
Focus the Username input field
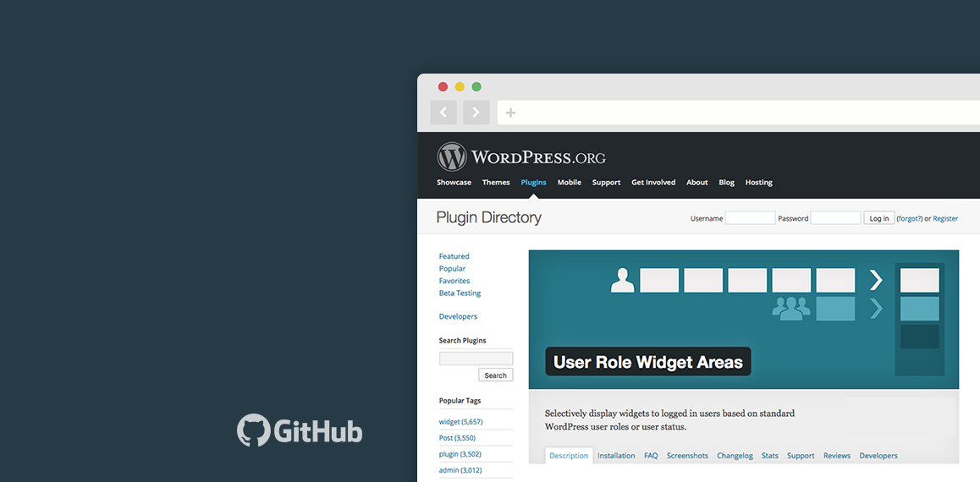click(x=750, y=218)
